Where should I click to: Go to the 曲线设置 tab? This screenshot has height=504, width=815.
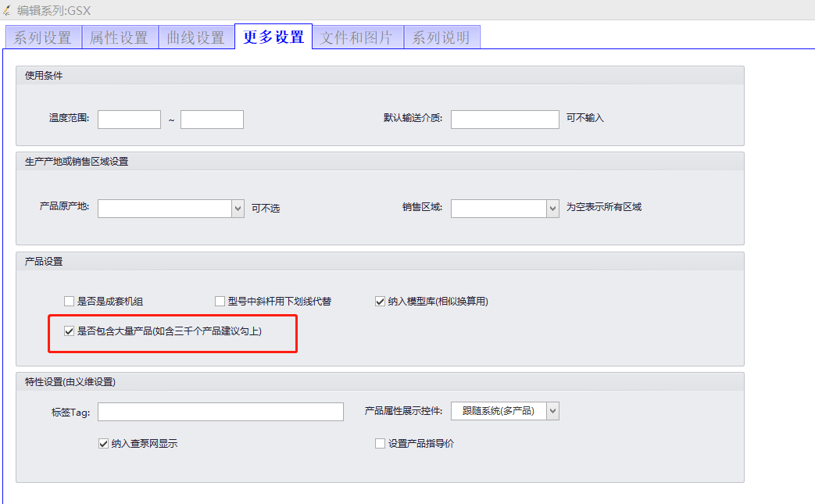[196, 38]
